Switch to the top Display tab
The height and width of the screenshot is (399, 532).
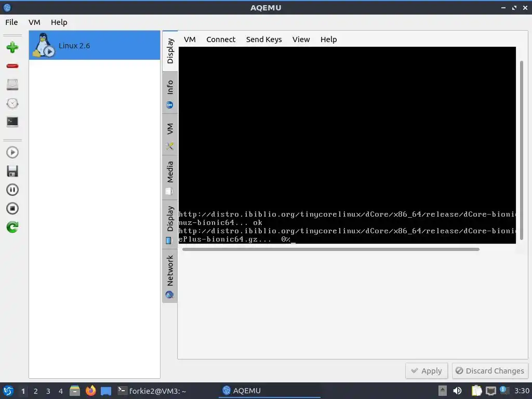click(170, 51)
